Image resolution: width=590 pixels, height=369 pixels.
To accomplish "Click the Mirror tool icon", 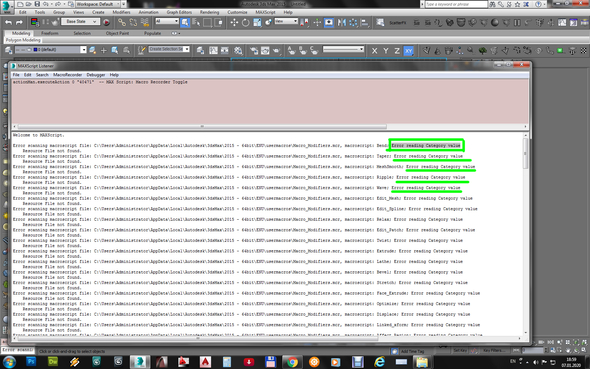I will (342, 23).
